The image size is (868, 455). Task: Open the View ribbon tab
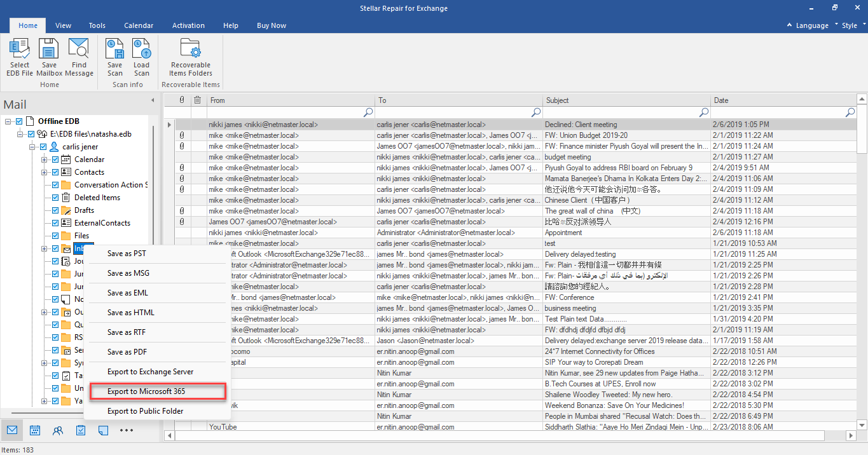[x=64, y=25]
